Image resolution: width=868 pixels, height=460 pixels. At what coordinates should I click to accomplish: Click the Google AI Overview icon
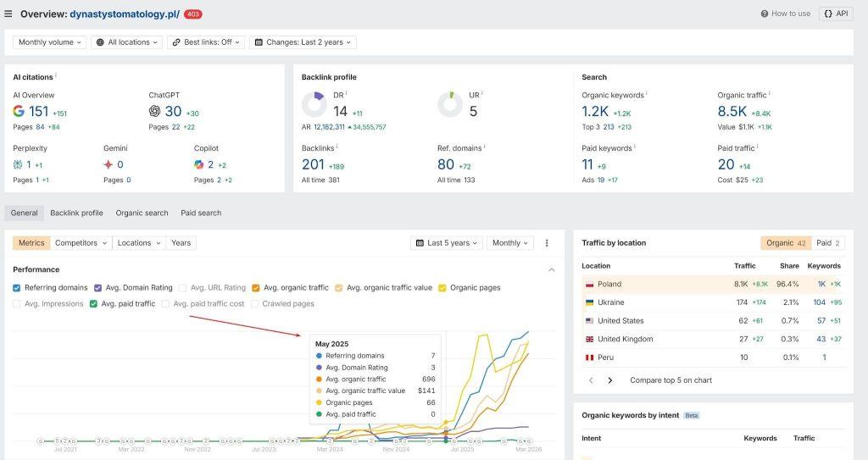(19, 111)
